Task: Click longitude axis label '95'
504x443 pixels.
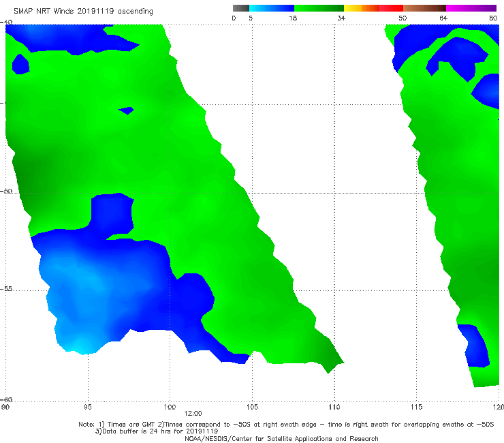Action: [x=87, y=408]
